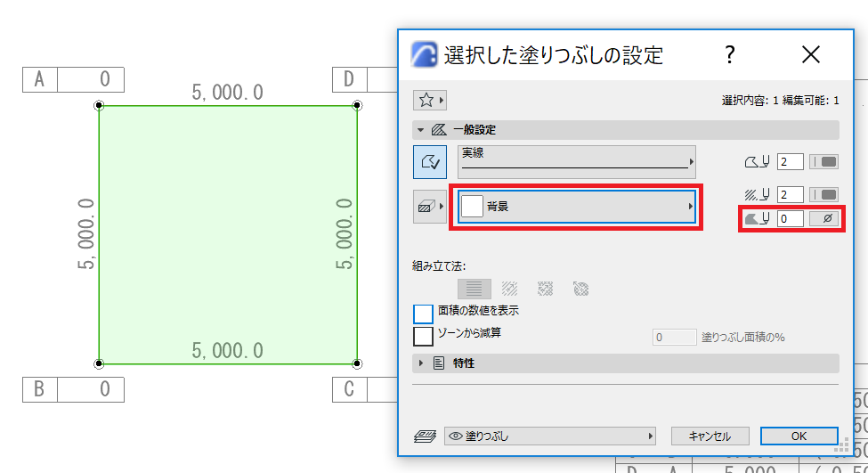
Task: Click the fill pattern pen icon
Action: point(758,194)
